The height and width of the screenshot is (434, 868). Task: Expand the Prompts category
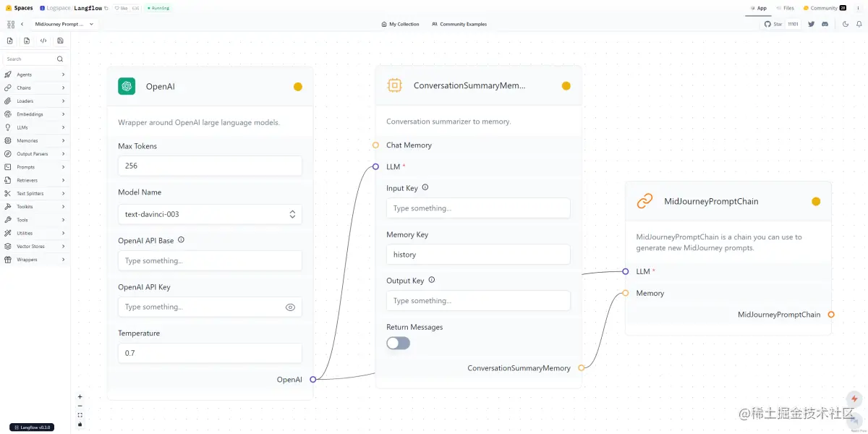(x=35, y=167)
